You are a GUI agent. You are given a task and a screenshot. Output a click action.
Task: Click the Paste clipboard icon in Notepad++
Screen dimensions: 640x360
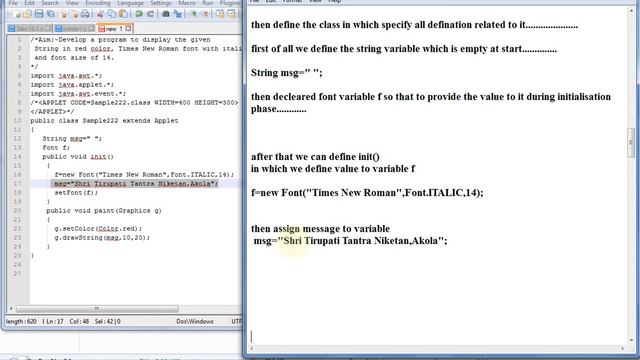tap(123, 14)
